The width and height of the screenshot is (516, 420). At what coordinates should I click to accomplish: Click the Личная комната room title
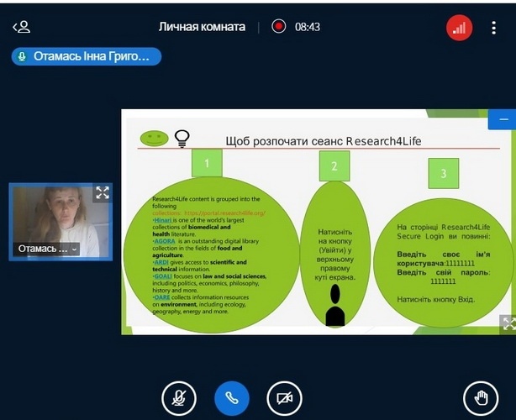point(202,27)
